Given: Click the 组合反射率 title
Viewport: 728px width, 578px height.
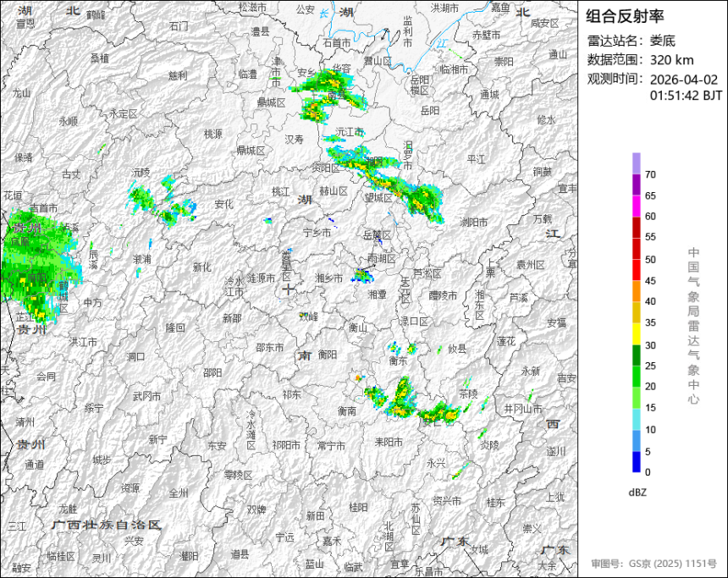Looking at the screenshot, I should 625,16.
